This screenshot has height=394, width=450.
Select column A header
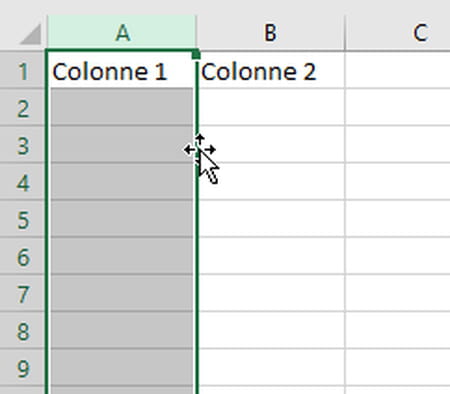point(122,32)
